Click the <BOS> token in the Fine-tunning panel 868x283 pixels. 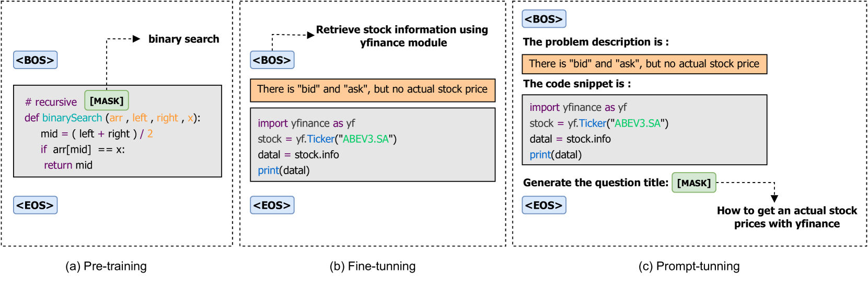272,60
